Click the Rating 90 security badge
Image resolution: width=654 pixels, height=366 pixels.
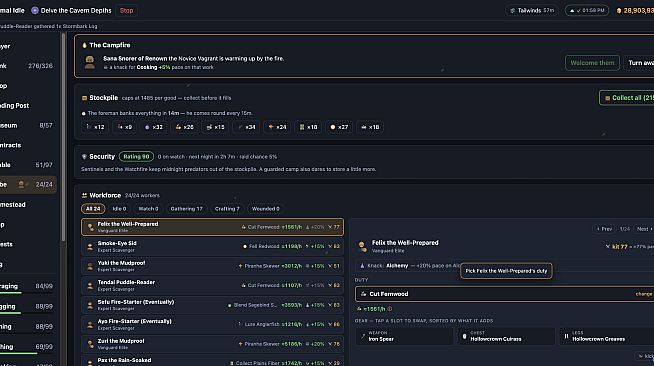(x=136, y=157)
